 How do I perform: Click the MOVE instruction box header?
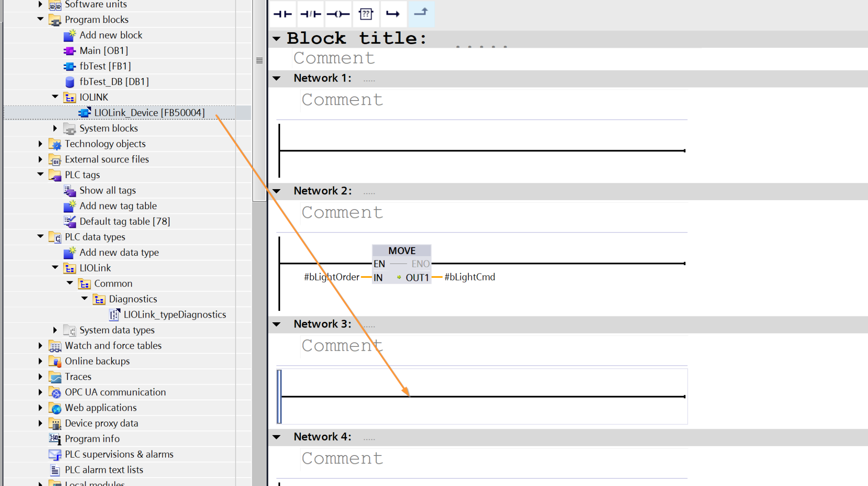tap(401, 251)
